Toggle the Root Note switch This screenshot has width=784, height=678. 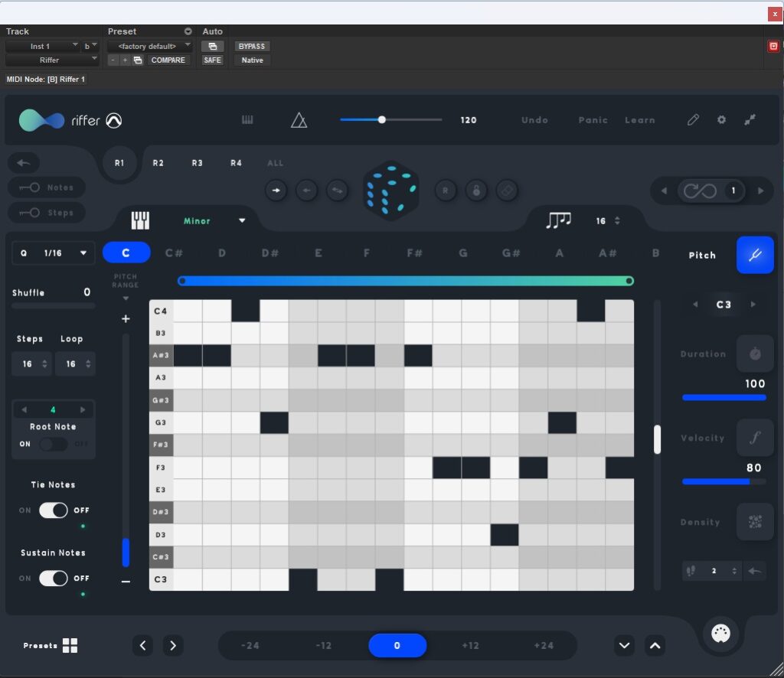click(x=54, y=444)
